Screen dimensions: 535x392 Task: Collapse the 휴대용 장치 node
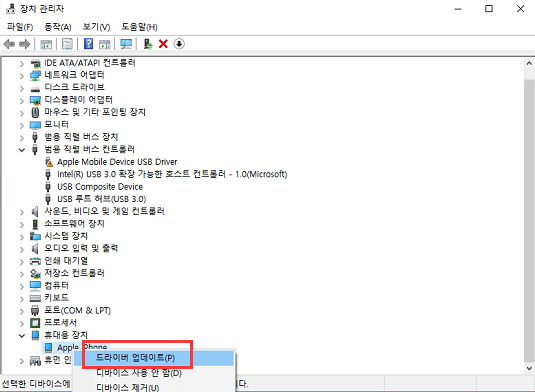pyautogui.click(x=21, y=336)
